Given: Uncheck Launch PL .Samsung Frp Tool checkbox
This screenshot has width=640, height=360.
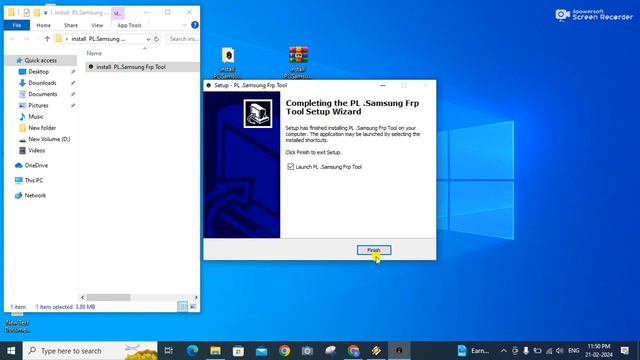Looking at the screenshot, I should (291, 167).
